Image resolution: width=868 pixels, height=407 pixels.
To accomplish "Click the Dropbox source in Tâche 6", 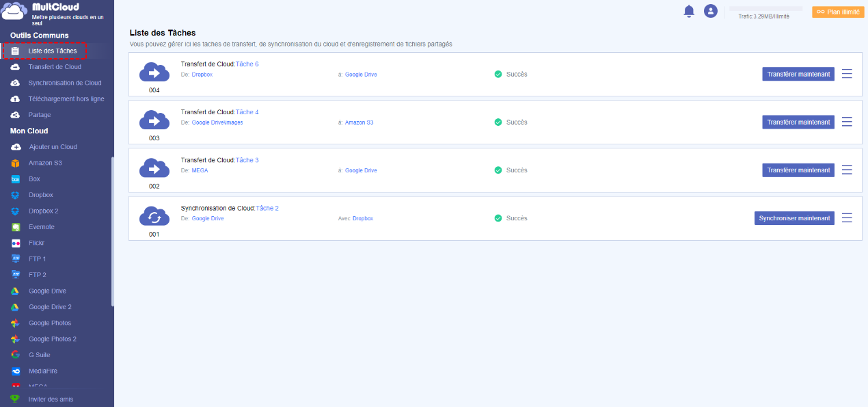I will click(x=202, y=75).
